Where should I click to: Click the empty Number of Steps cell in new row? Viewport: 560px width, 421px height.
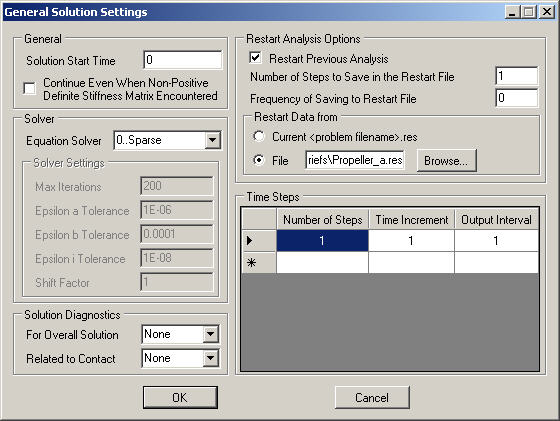(x=322, y=263)
